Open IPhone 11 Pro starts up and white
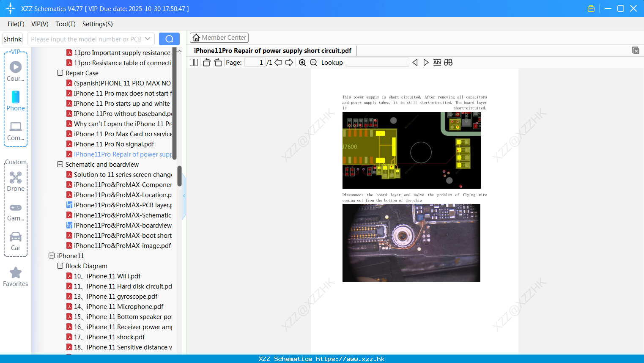Screen dimensions: 644x363 (x=118, y=103)
